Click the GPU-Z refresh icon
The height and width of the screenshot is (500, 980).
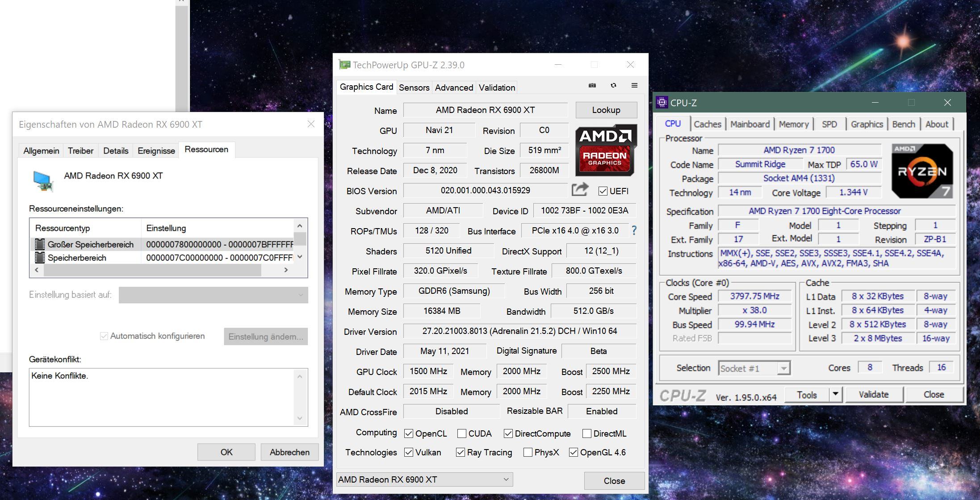[613, 85]
